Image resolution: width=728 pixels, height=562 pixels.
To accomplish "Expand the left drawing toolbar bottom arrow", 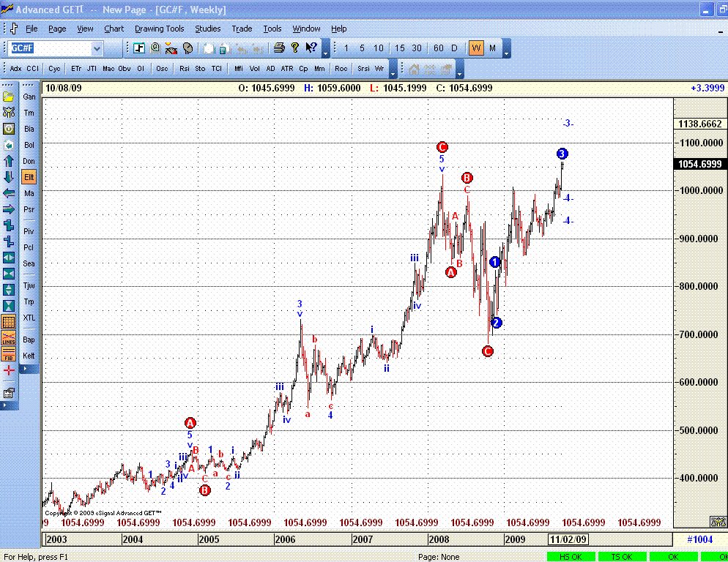I will tap(8, 405).
